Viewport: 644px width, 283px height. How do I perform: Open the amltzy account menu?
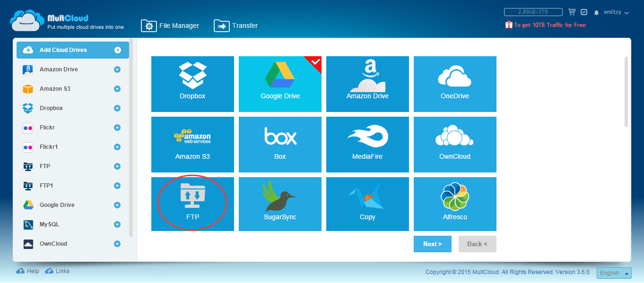[x=616, y=13]
